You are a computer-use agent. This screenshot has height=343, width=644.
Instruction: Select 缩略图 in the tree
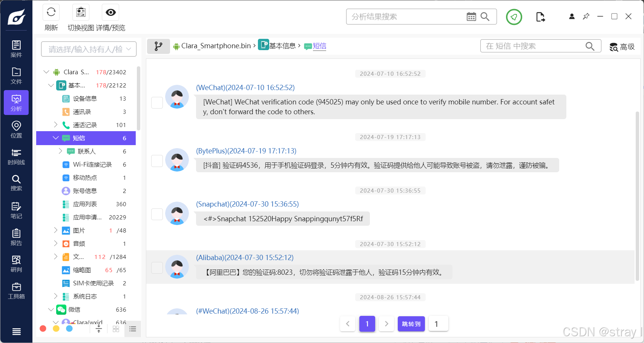tap(82, 270)
